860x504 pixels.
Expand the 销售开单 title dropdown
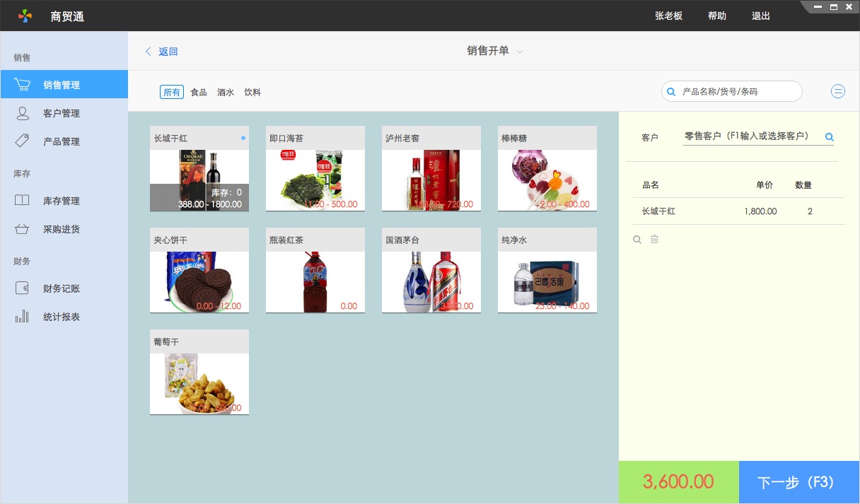(519, 52)
